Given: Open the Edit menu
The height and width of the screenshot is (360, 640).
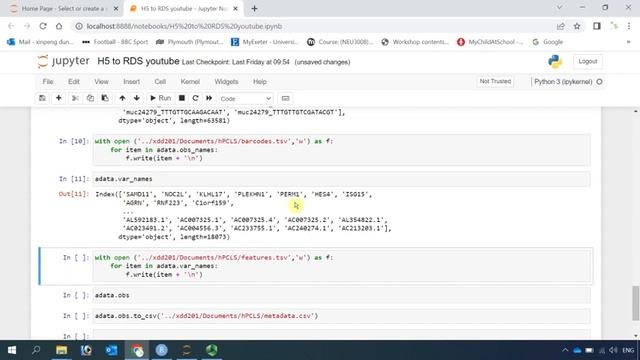Looking at the screenshot, I should pos(74,82).
